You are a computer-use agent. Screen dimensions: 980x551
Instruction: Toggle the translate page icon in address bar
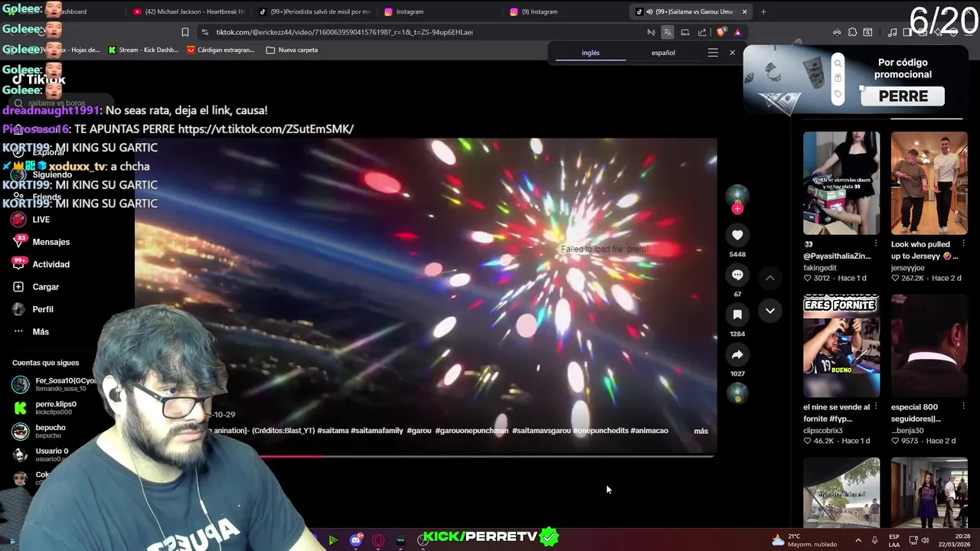point(668,32)
